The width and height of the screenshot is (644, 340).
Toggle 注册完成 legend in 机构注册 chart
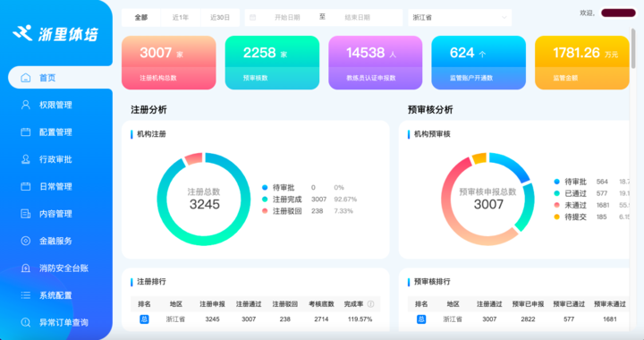click(x=282, y=200)
